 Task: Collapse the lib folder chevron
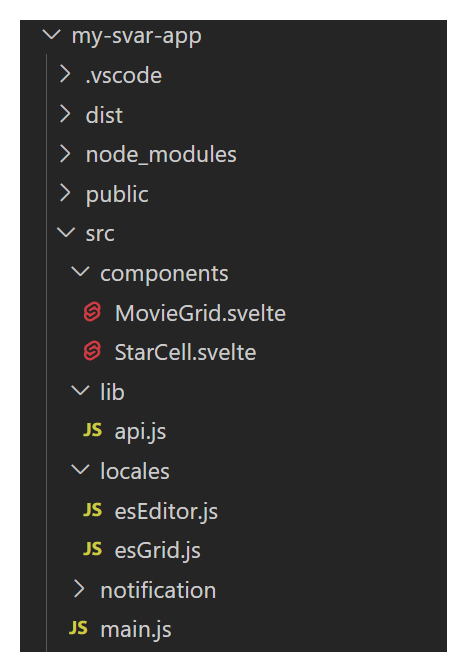[80, 390]
